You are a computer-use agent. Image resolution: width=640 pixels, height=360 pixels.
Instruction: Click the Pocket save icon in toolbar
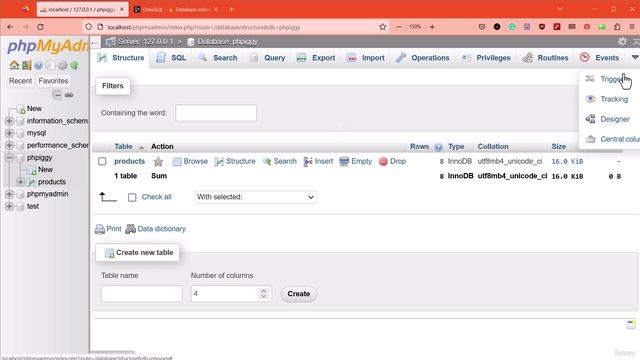(x=482, y=27)
